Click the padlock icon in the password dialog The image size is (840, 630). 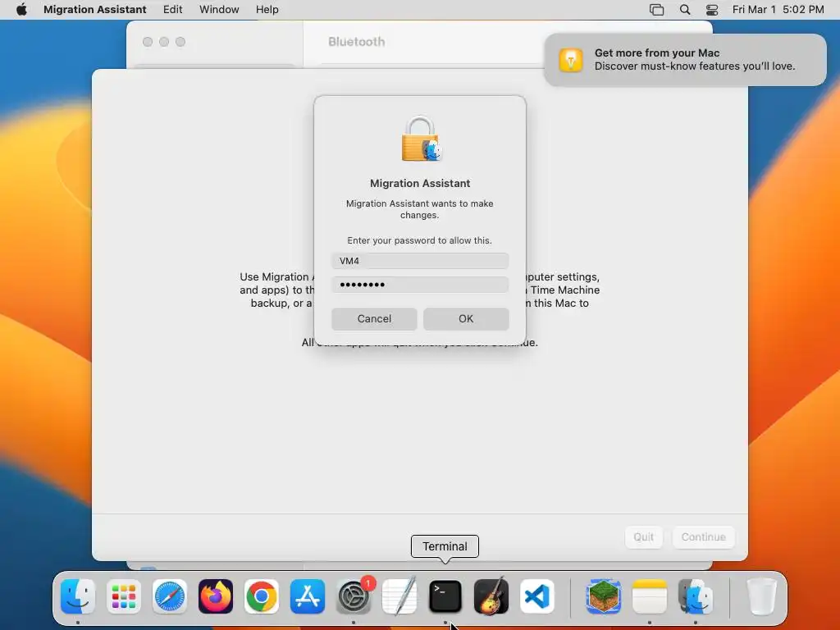pyautogui.click(x=421, y=139)
